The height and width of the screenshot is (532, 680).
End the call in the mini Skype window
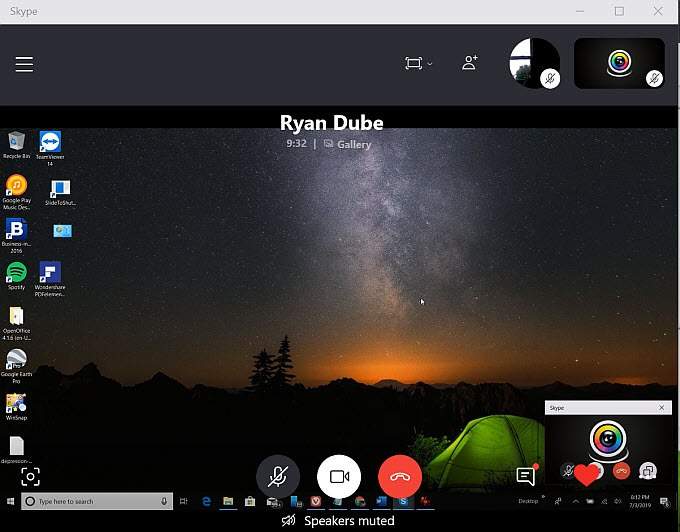pyautogui.click(x=621, y=471)
